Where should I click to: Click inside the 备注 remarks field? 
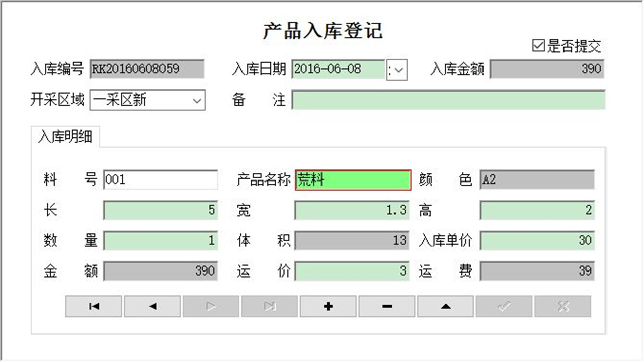448,101
